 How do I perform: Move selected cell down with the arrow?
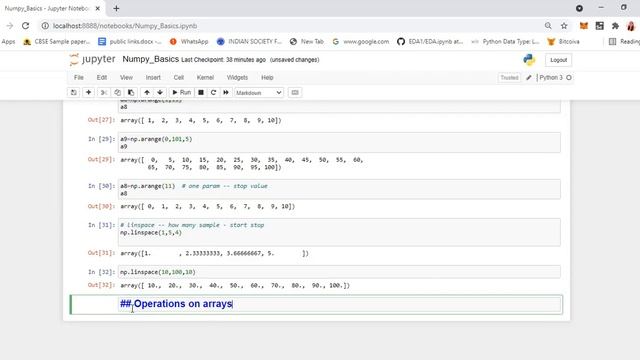click(160, 93)
